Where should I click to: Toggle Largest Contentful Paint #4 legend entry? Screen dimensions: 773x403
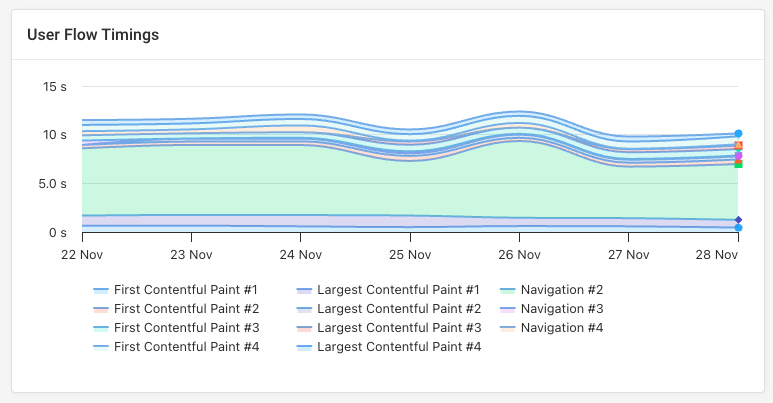click(x=389, y=347)
